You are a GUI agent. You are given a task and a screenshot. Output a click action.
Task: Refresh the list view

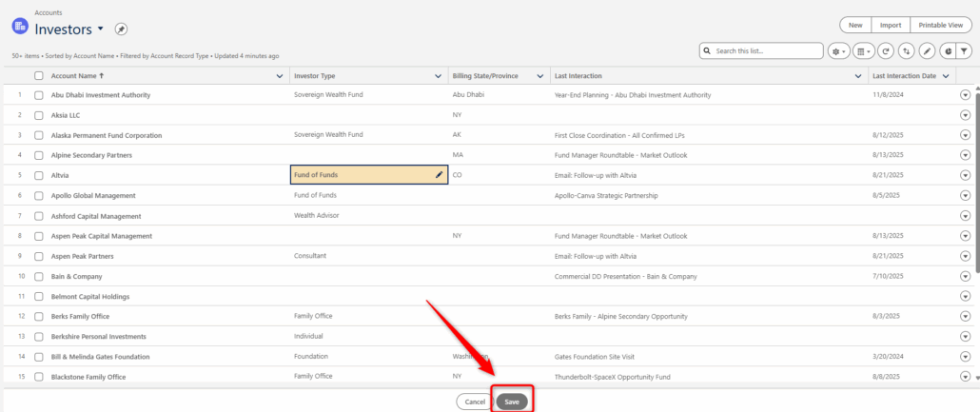[885, 51]
